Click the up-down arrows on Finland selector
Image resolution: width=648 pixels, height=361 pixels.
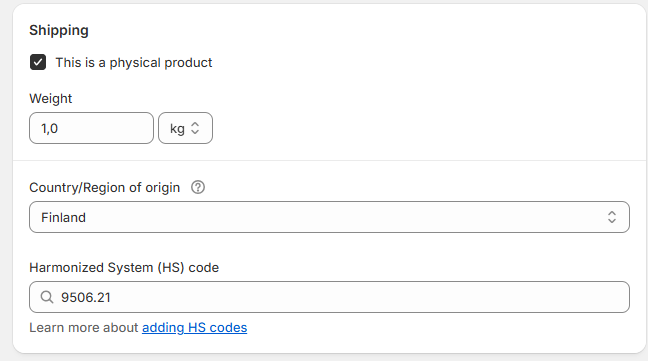tap(612, 217)
